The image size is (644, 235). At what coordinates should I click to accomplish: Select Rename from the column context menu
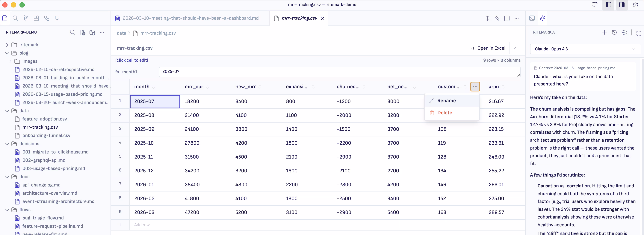(447, 100)
